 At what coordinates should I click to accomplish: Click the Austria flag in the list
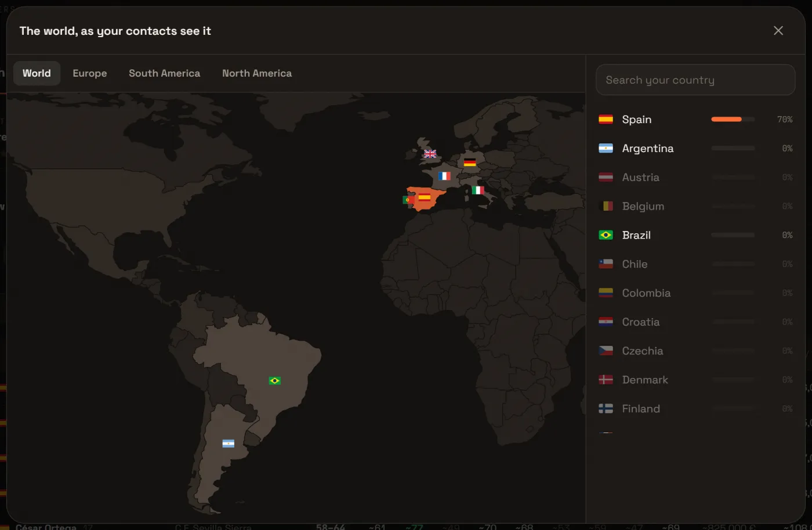(606, 178)
